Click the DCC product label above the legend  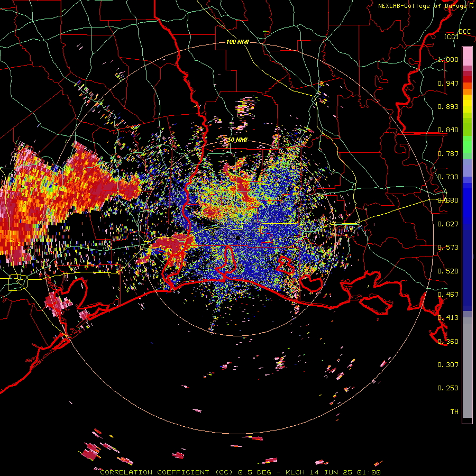click(x=464, y=32)
